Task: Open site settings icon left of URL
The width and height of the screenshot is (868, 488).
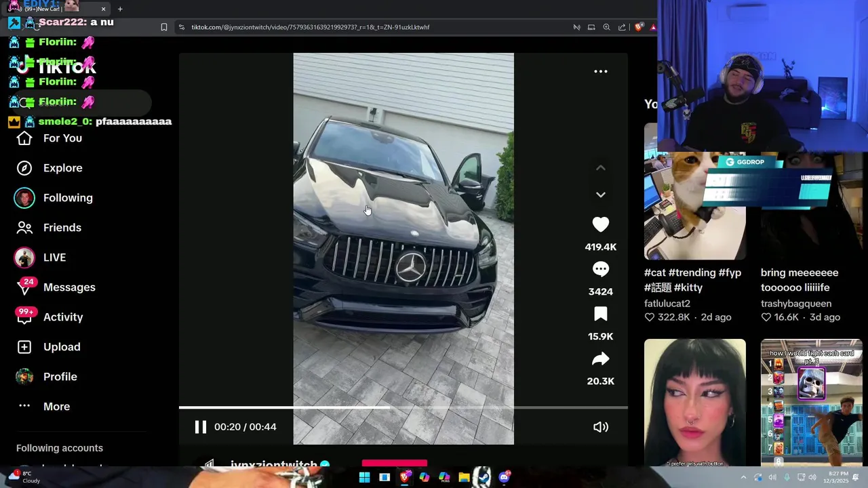Action: coord(181,27)
